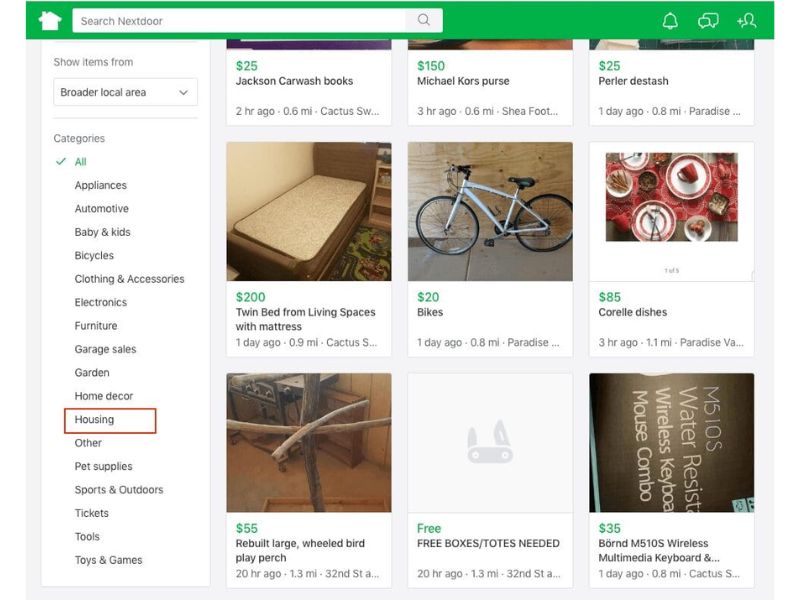Viewport: 800px width, 600px height.
Task: Click the $20 price on Bikes
Action: [x=428, y=297]
